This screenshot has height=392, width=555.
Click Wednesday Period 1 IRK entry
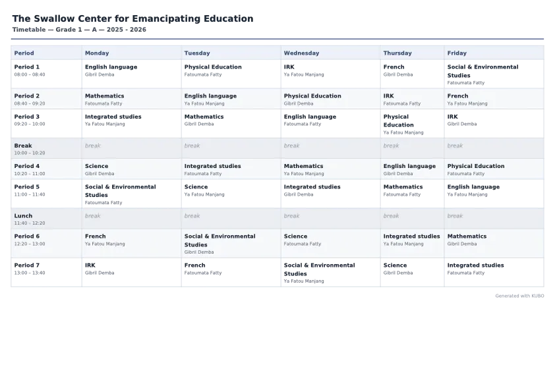pyautogui.click(x=331, y=74)
